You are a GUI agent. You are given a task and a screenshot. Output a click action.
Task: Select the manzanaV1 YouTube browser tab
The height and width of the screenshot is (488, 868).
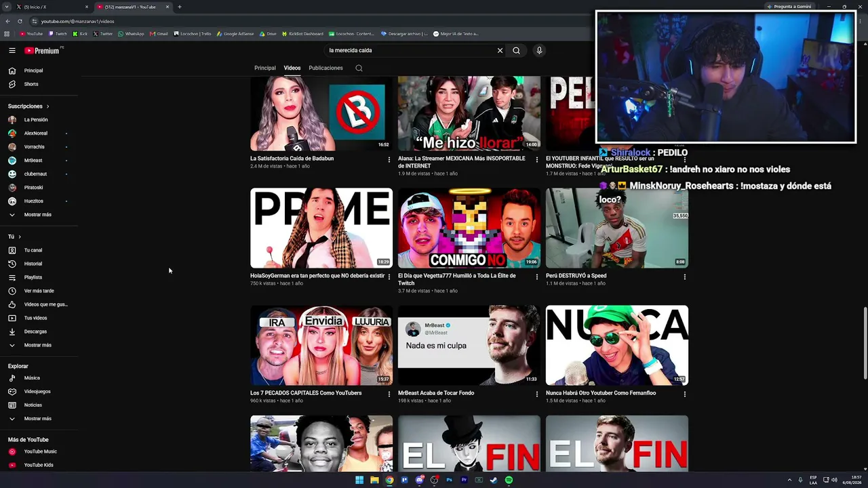(133, 7)
